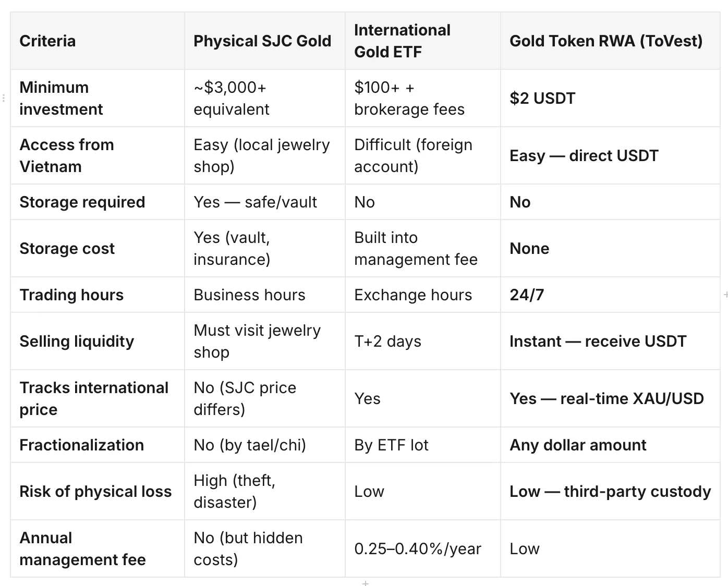Click the $2 USDT cell
The width and height of the screenshot is (728, 586).
click(x=610, y=98)
